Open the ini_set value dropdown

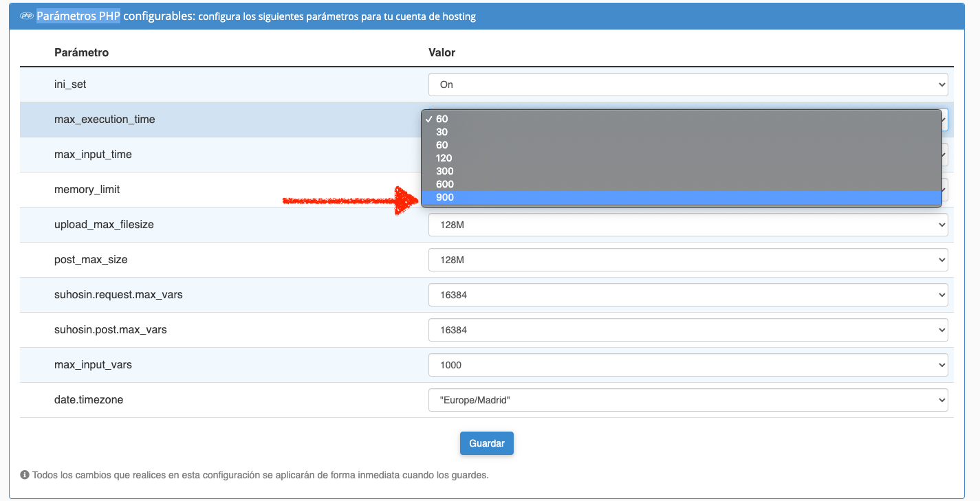[x=688, y=85]
